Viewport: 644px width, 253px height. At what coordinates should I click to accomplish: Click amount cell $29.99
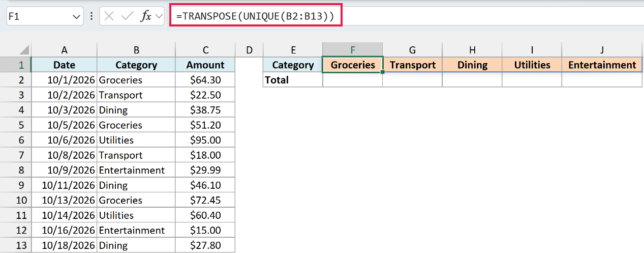point(205,170)
